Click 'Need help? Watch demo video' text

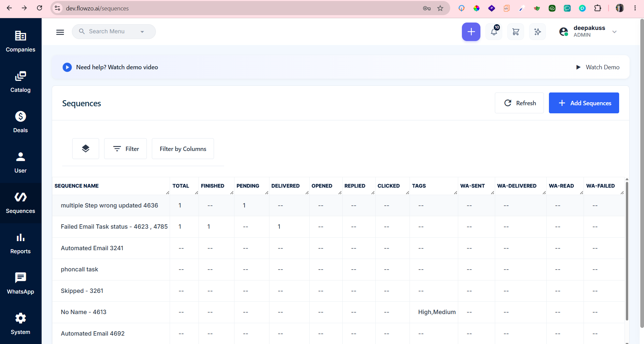[x=117, y=67]
